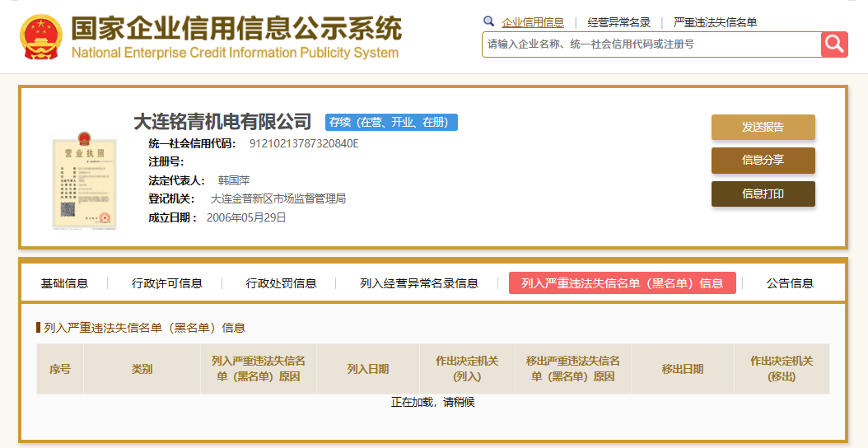Click the legal representative name 韩国萍
This screenshot has height=448, width=868.
tap(234, 180)
